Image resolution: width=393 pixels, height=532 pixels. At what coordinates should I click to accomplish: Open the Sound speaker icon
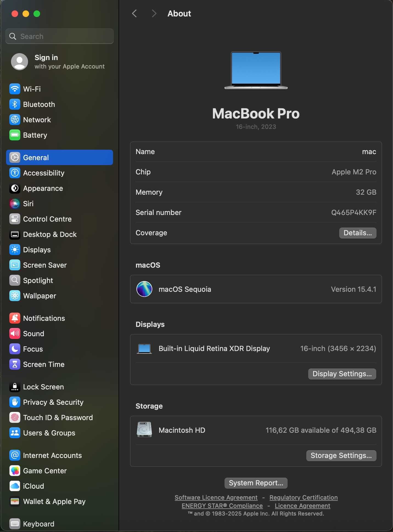15,333
